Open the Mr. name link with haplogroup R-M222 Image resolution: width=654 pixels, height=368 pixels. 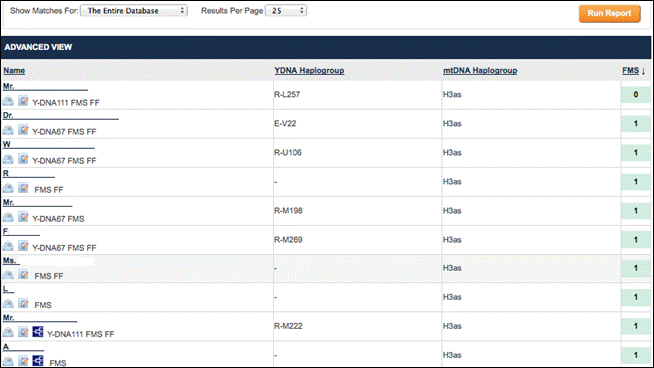(40, 318)
